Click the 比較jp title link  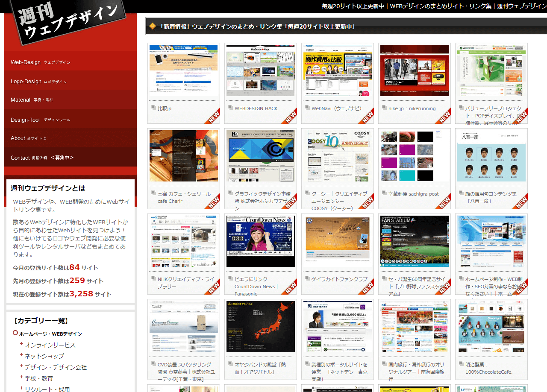(x=165, y=108)
